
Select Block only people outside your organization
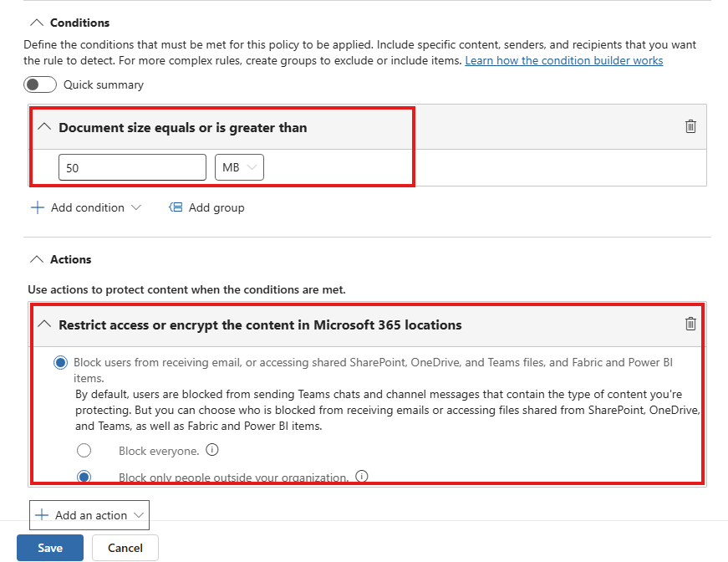82,475
